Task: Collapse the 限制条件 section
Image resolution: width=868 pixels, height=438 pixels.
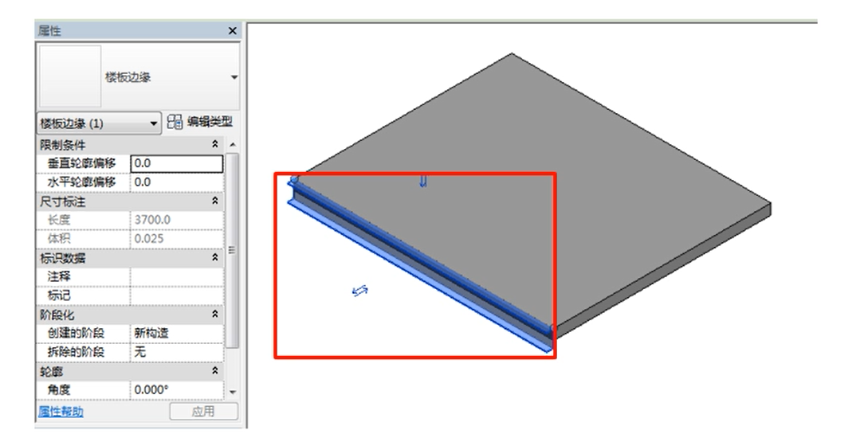Action: [214, 145]
